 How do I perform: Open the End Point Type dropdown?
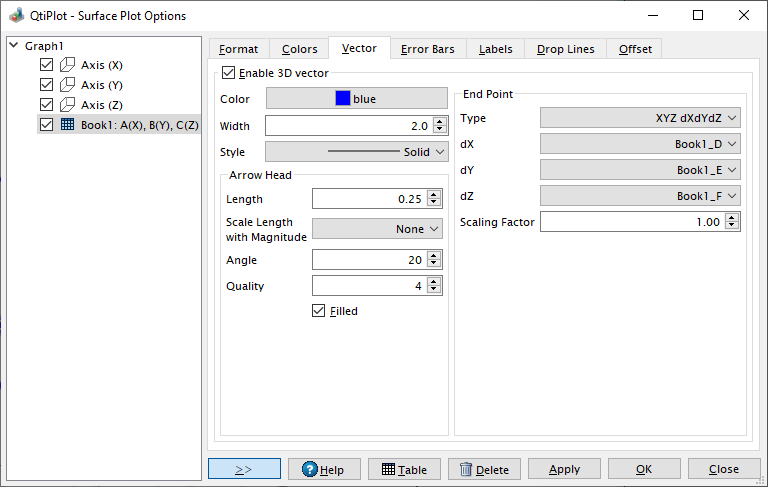pos(640,118)
